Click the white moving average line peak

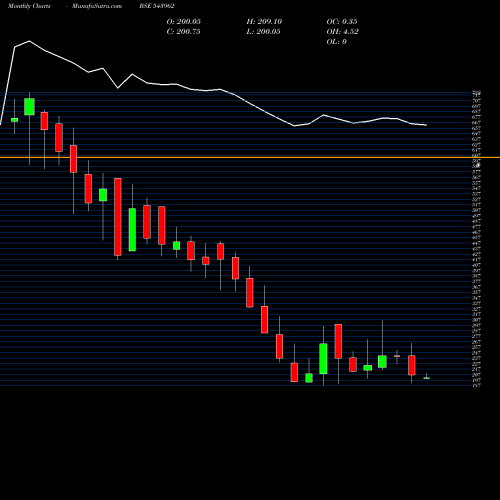[29, 41]
